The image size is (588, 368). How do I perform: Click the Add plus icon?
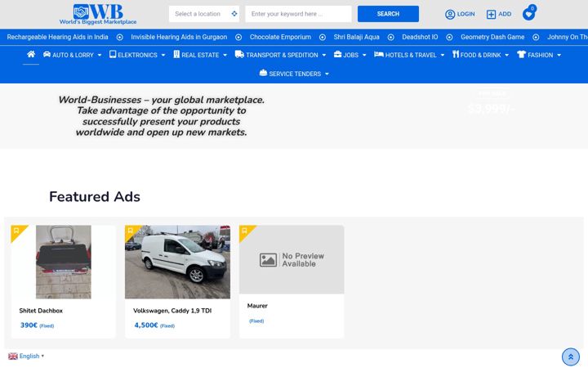[491, 14]
